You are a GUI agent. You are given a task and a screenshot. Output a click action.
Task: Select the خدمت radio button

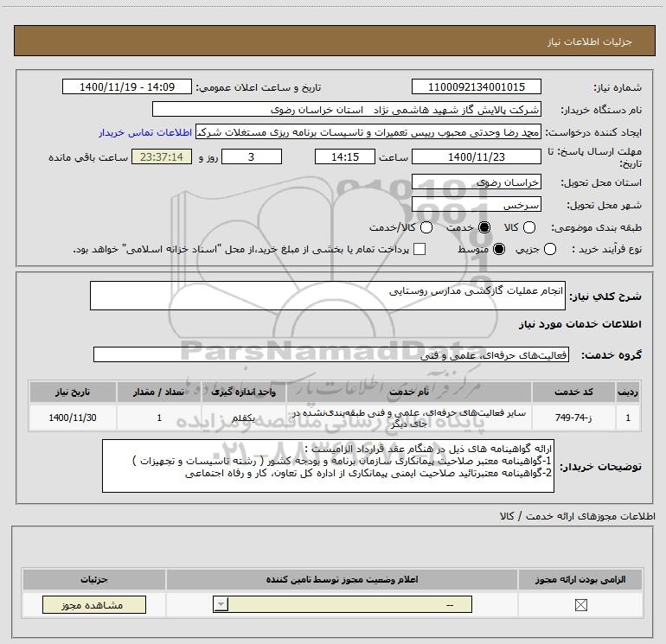tap(484, 227)
